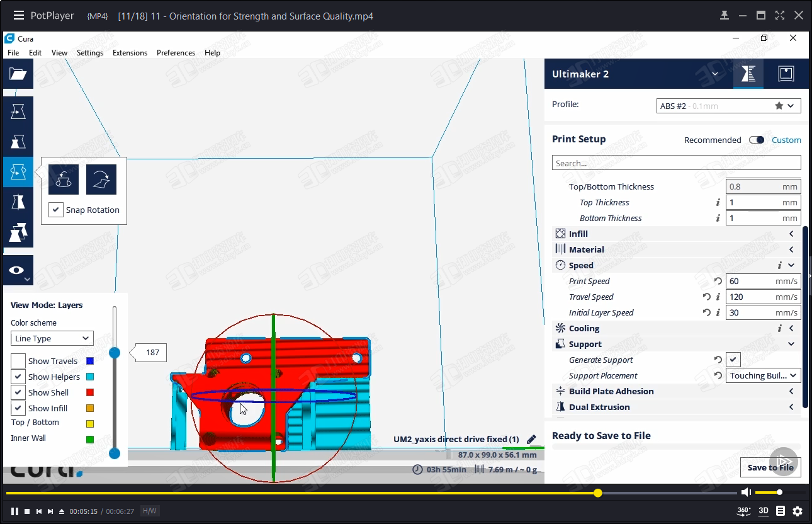Click the PotPlayer volume slider
This screenshot has height=524, width=812.
click(780, 493)
